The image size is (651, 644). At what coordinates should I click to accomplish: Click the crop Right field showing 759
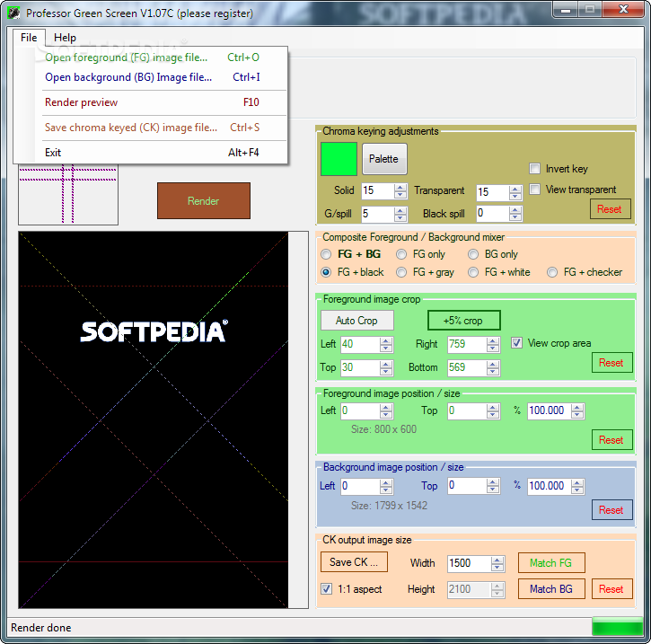467,345
